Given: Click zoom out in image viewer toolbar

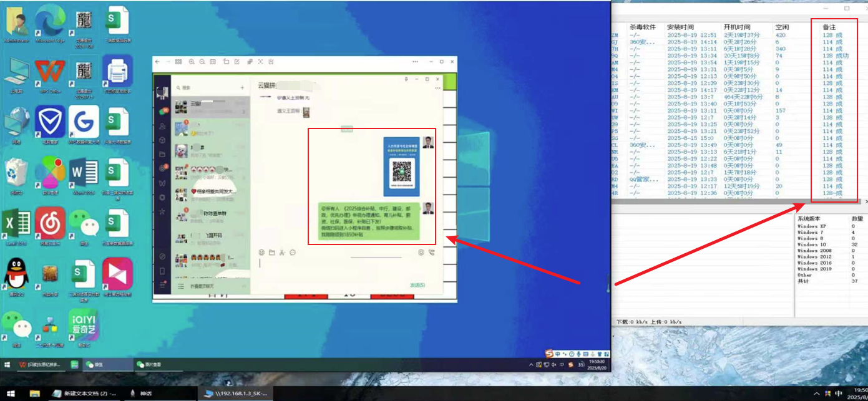Looking at the screenshot, I should pyautogui.click(x=202, y=62).
